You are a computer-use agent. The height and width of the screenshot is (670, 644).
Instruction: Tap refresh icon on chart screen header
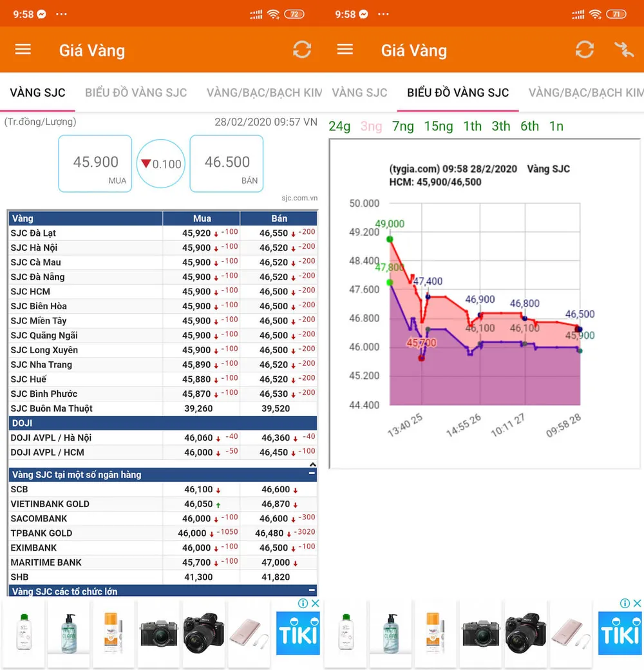585,50
